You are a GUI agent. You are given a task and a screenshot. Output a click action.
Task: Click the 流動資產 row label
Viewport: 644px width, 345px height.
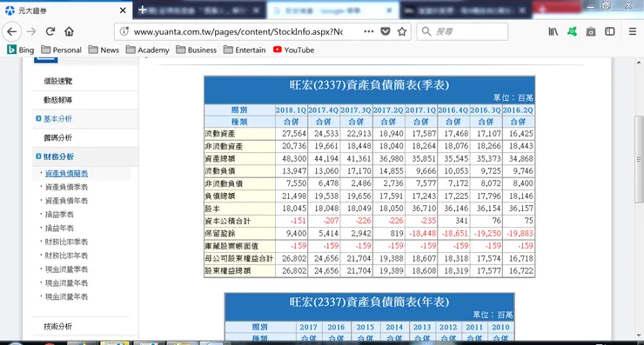220,134
